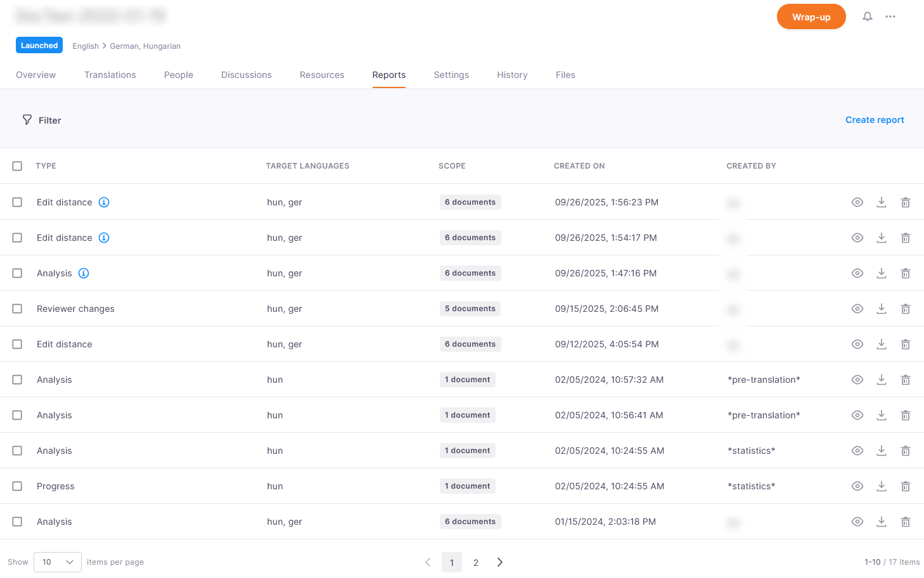Delete the Progress report using trash icon
Image resolution: width=924 pixels, height=578 pixels.
[906, 486]
